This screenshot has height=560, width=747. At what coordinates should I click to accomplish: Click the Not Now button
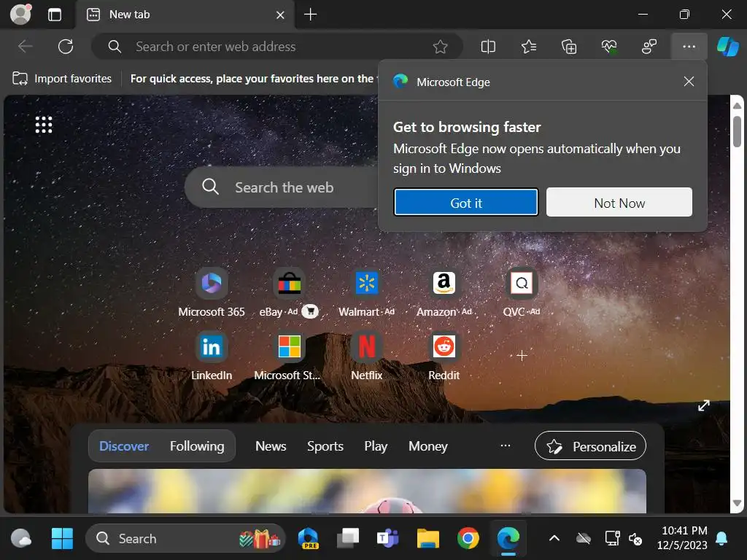pos(619,203)
